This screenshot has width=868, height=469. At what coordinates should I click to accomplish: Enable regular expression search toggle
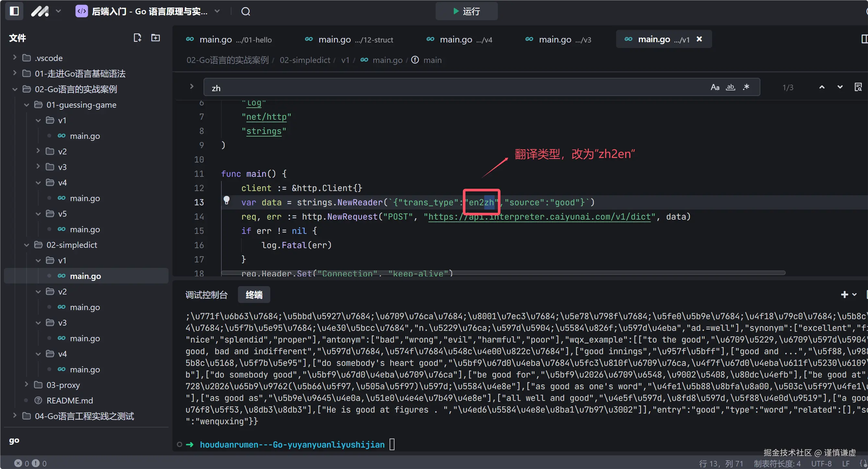click(746, 87)
